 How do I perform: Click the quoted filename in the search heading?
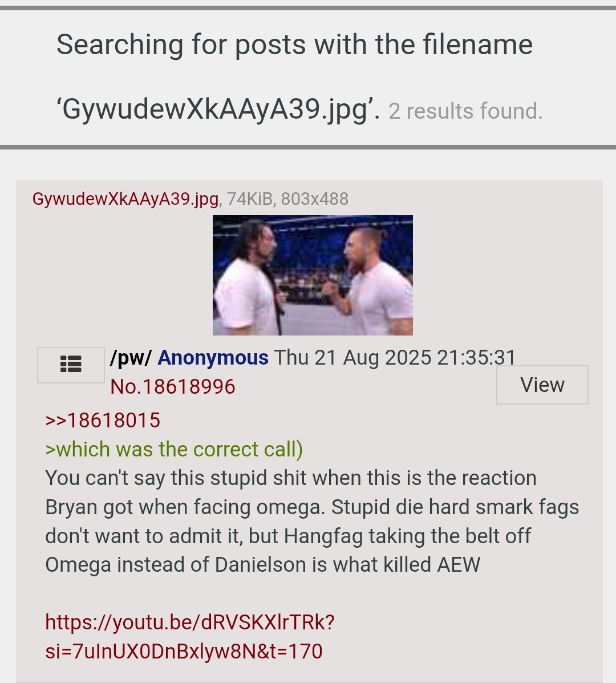pos(218,109)
